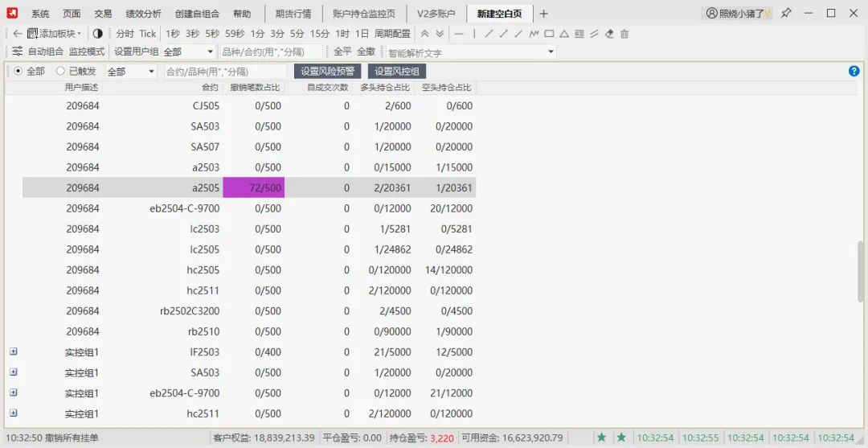
Task: Select the rectangle drawing tool
Action: [549, 34]
